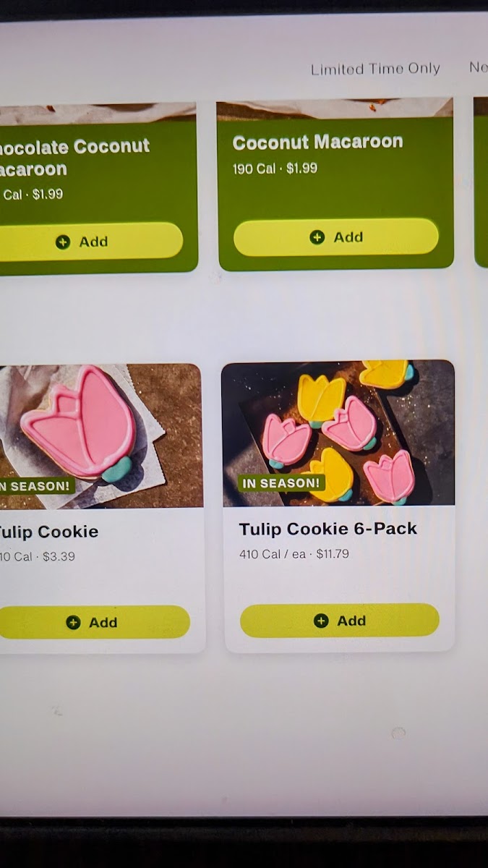Open the Tulip Cookie 6-Pack item name
Screen dimensions: 488x868
[x=328, y=529]
